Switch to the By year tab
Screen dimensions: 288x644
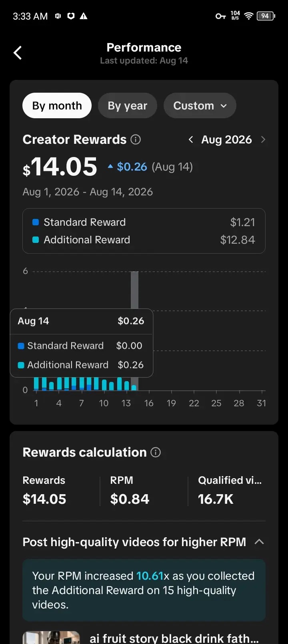click(128, 105)
